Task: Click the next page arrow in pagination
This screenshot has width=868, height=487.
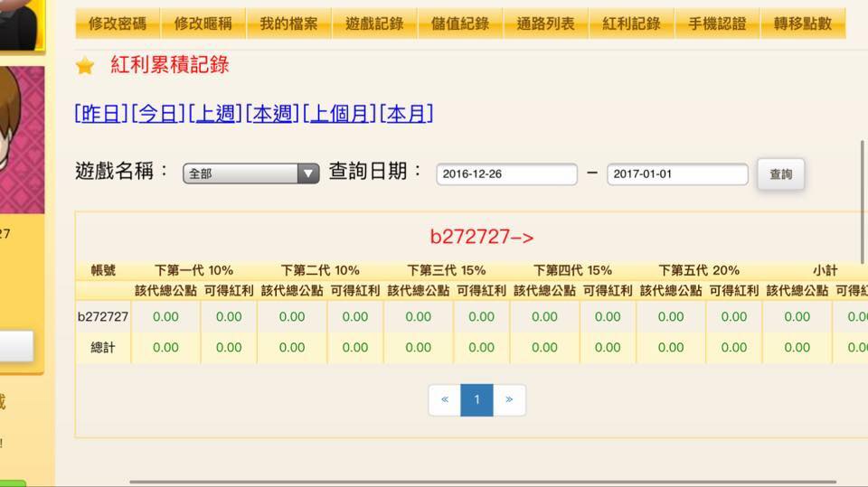Action: tap(509, 400)
